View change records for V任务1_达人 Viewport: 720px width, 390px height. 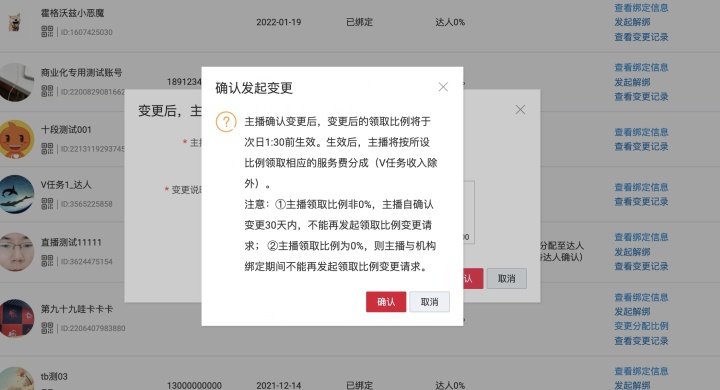641,202
